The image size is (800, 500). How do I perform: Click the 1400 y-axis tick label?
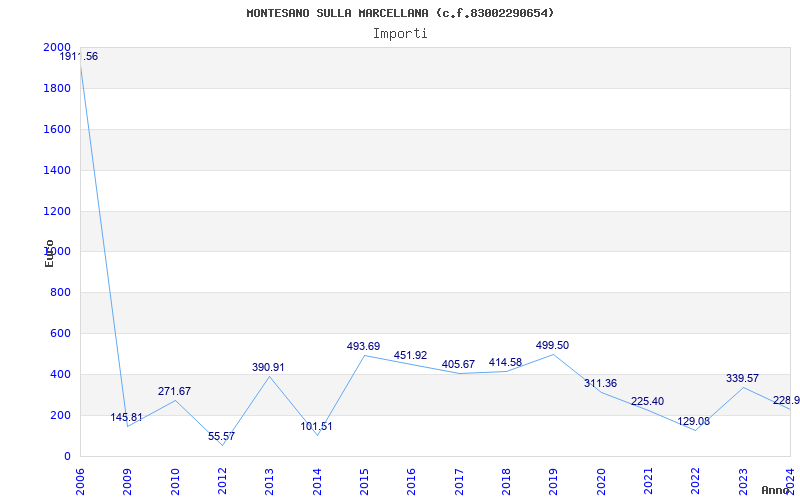pos(57,170)
